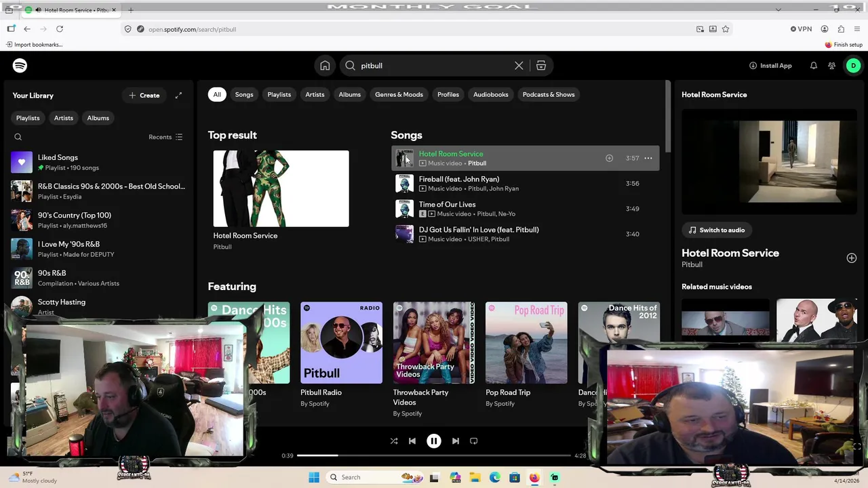Open the weather widget in taskbar
Screen dimensions: 868x488
[33, 478]
